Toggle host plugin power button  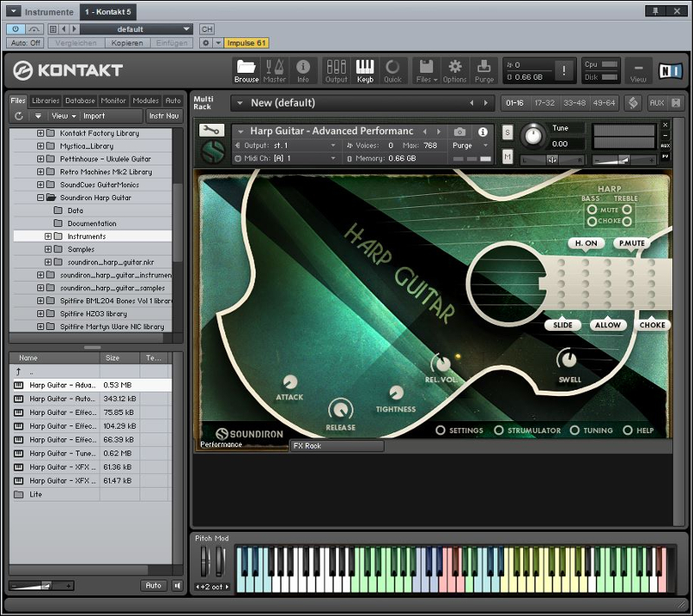click(16, 29)
